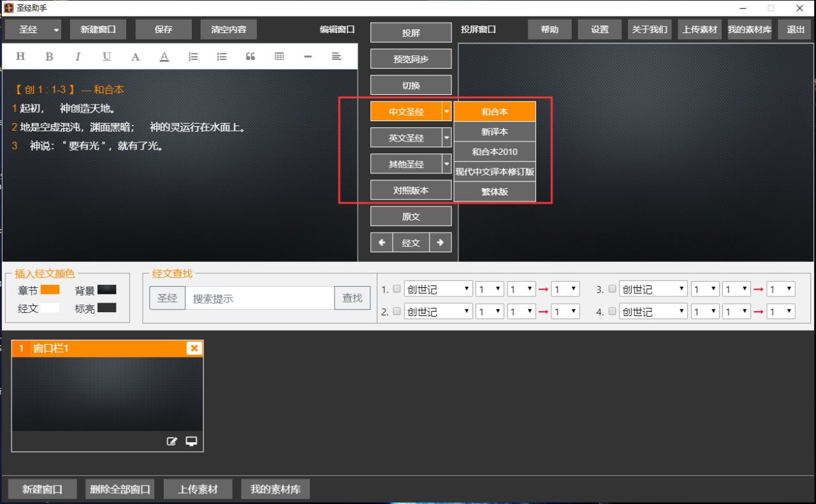Insert a blockquote with quote icon
Screen dimensions: 816x504
(x=251, y=57)
